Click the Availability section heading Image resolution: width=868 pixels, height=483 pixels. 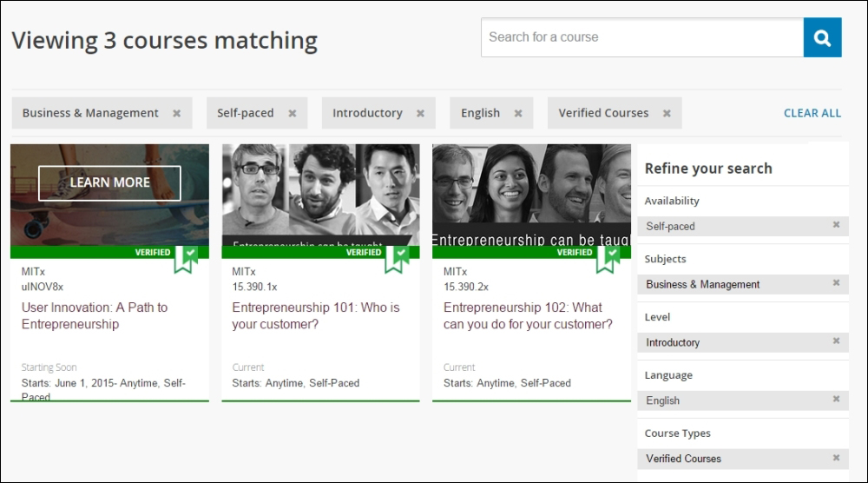coord(672,201)
